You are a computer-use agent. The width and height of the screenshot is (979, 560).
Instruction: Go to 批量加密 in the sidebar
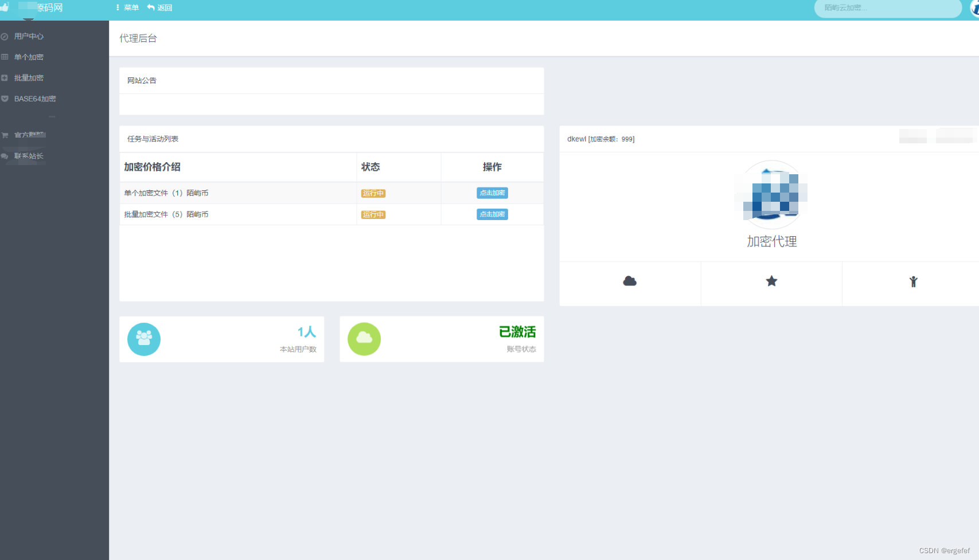(29, 78)
